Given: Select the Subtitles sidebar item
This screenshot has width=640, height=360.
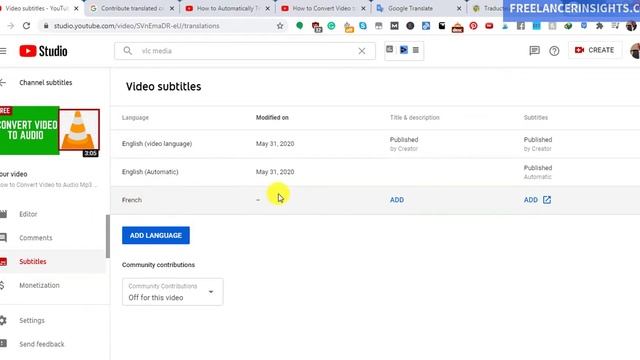Looking at the screenshot, I should (x=33, y=261).
